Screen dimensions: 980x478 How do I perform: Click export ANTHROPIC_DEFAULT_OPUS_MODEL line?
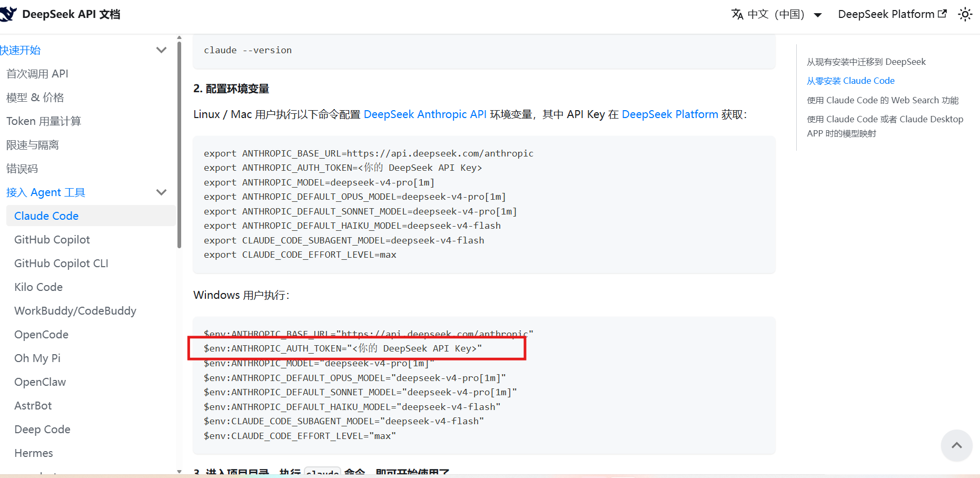355,197
